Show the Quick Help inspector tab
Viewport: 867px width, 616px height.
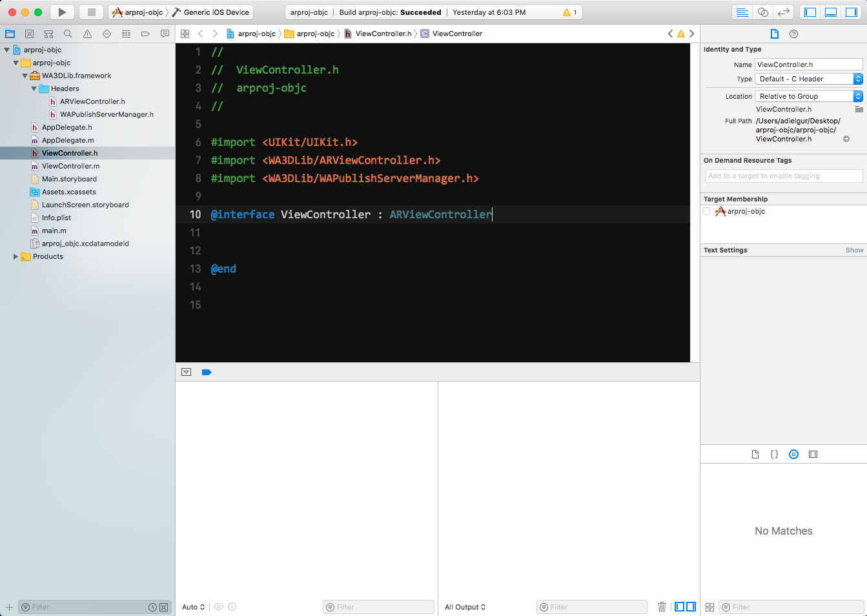click(794, 34)
